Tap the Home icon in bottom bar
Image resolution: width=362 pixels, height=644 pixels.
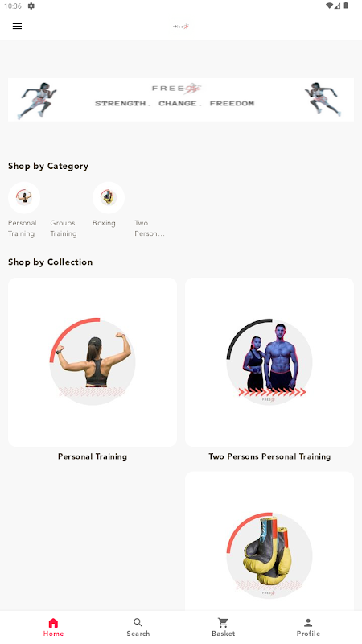point(53,622)
